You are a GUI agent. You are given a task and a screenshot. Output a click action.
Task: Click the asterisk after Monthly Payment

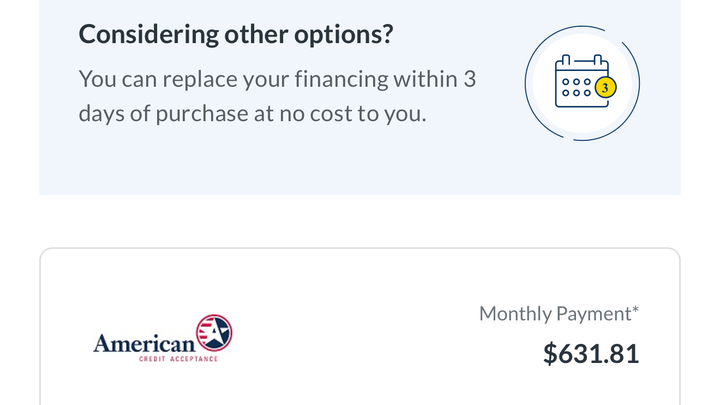635,311
